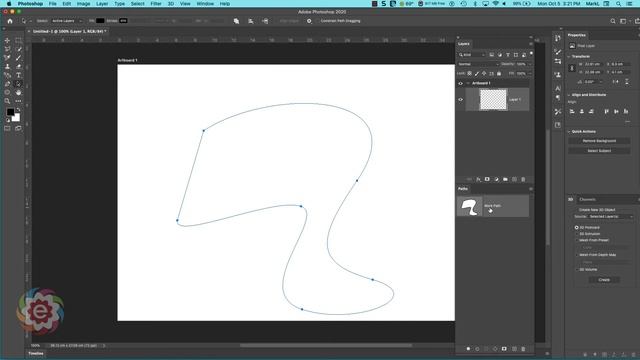Viewport: 640px width, 360px height.
Task: Hide the Layer 1 visibility eye
Action: click(460, 99)
